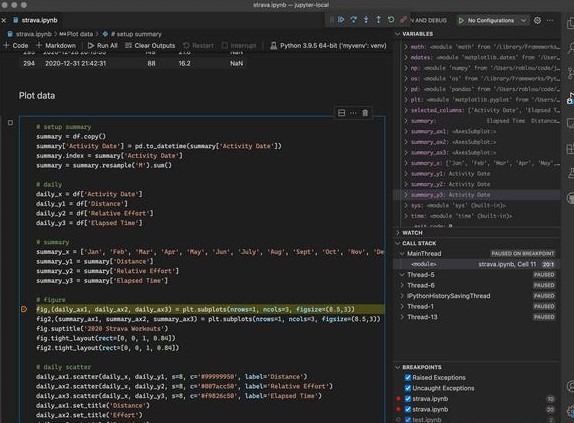
Task: Click the summary = df.copy() code line
Action: pos(71,136)
